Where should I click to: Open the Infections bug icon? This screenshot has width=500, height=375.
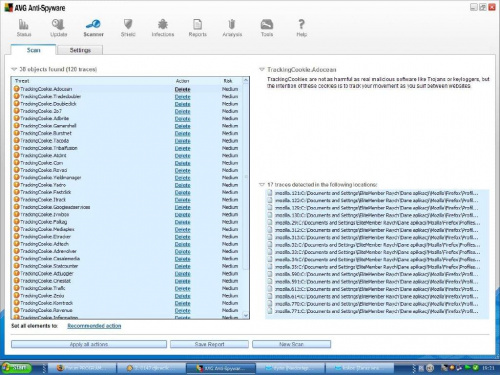click(163, 27)
